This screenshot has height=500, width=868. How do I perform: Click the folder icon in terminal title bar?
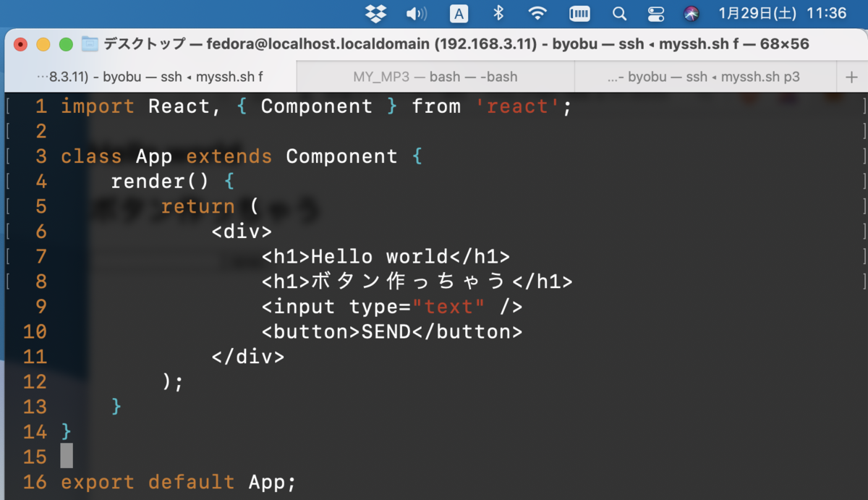(90, 43)
